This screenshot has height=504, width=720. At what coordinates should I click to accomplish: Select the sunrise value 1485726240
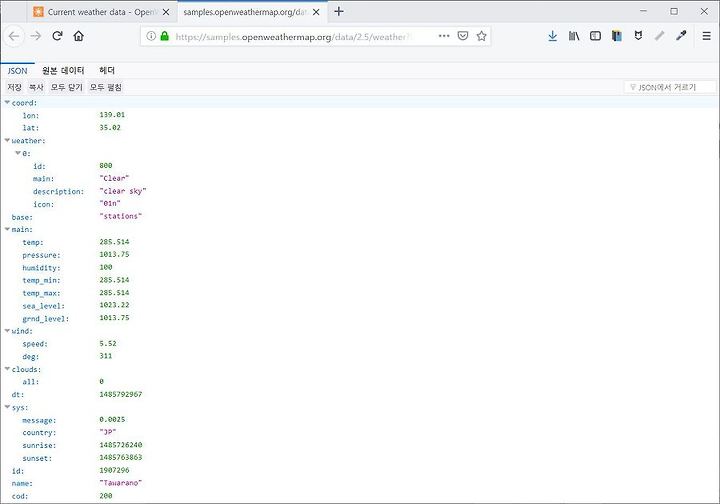coord(121,445)
